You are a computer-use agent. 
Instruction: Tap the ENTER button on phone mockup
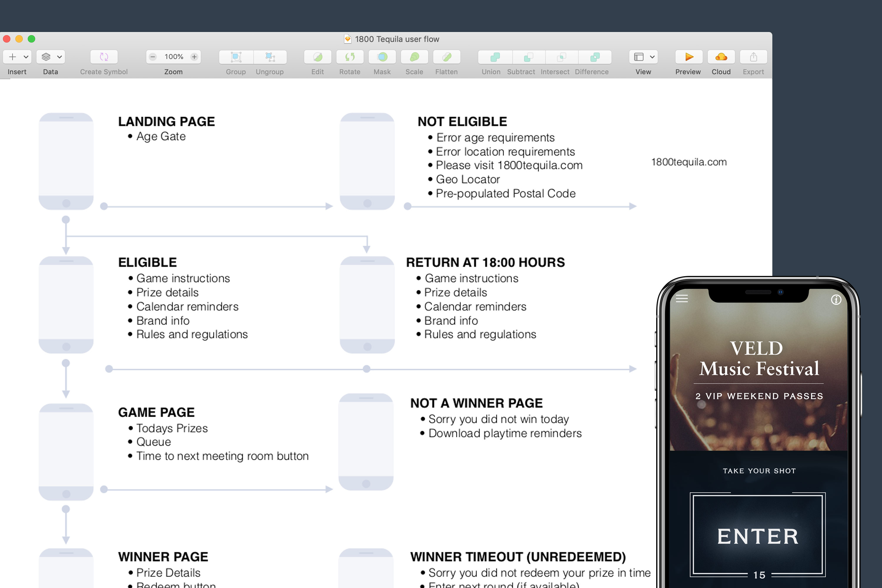pos(758,535)
